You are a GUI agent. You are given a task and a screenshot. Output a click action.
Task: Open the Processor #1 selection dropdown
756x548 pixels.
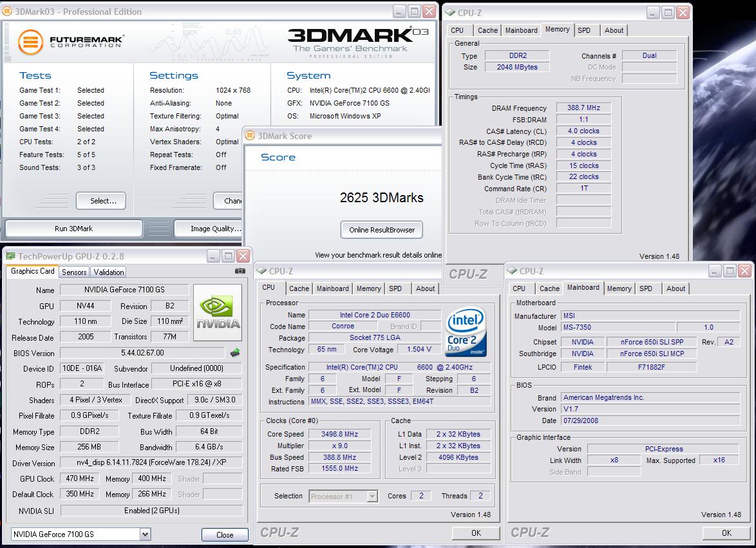pyautogui.click(x=372, y=496)
